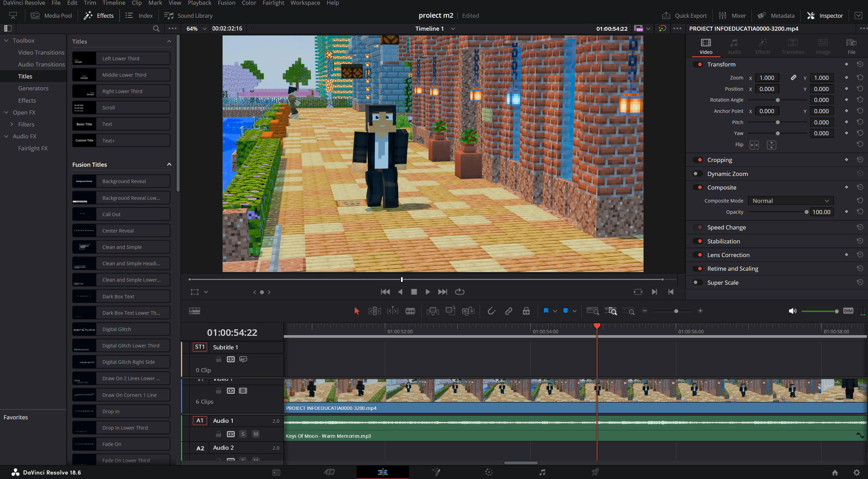Mute Audio 1 track with M button
The image size is (868, 479).
(x=256, y=434)
